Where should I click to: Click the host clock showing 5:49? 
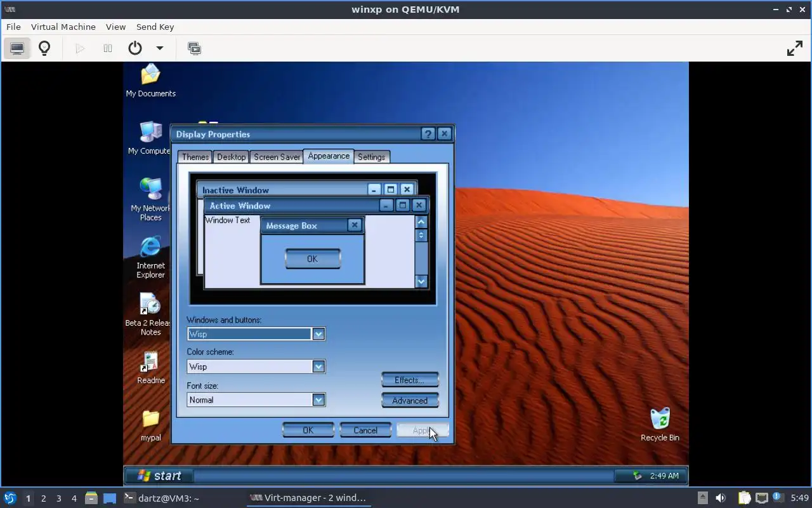(x=799, y=498)
